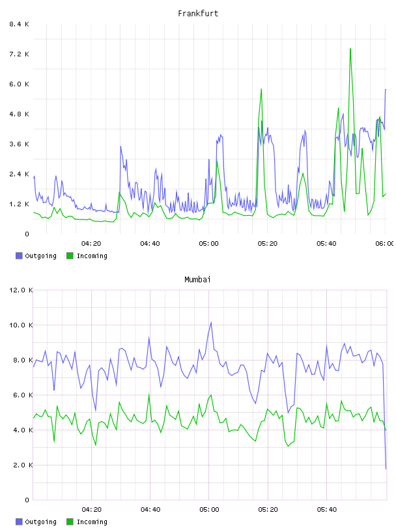The height and width of the screenshot is (532, 396).
Task: Click Frankfurt 7.2 K axis label
Action: 19,54
